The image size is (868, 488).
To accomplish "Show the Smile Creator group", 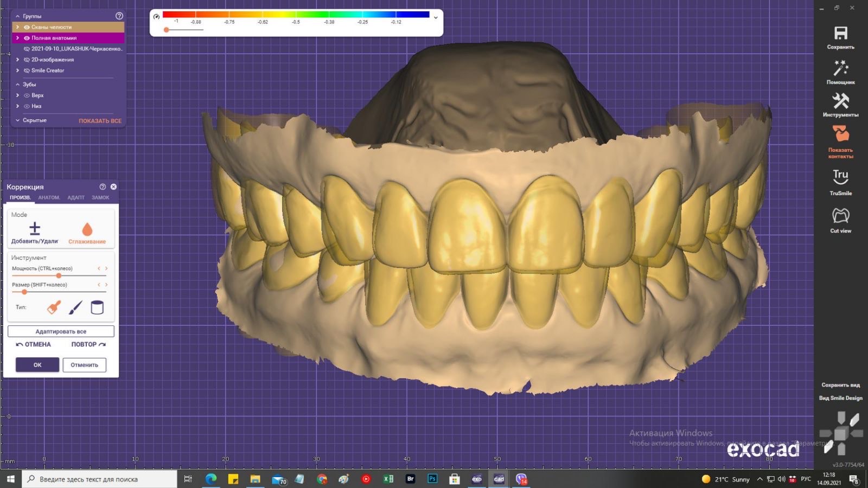I will (27, 70).
